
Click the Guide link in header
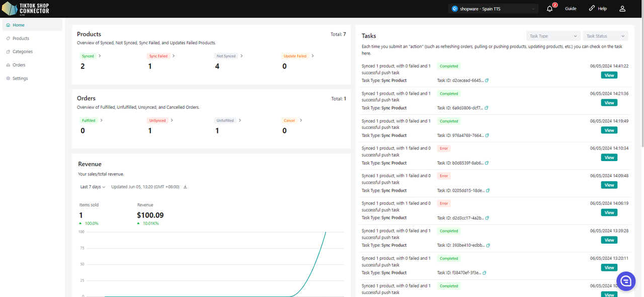pyautogui.click(x=571, y=9)
